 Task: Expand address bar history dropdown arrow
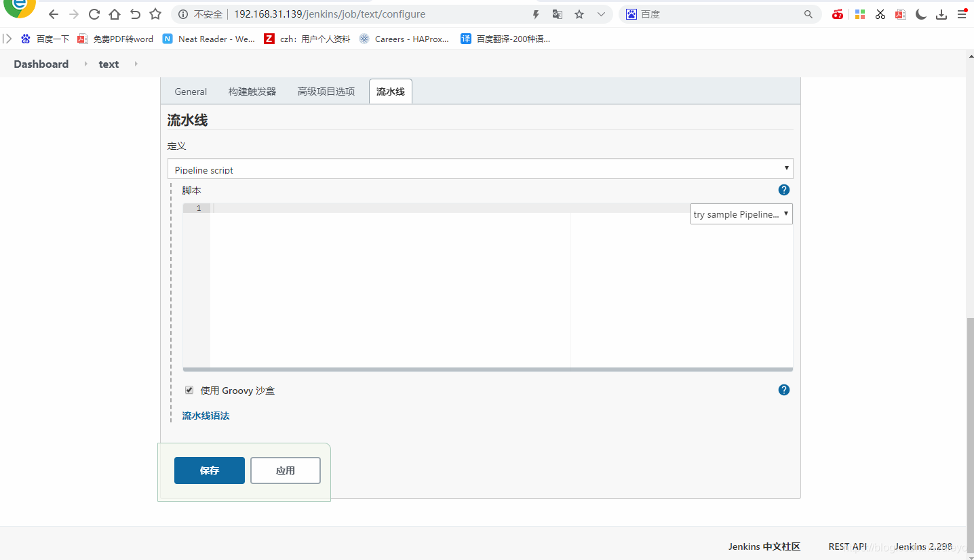601,14
